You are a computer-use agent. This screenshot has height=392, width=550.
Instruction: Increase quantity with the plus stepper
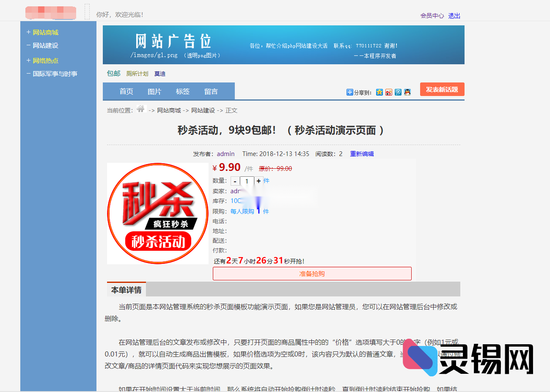tap(258, 181)
